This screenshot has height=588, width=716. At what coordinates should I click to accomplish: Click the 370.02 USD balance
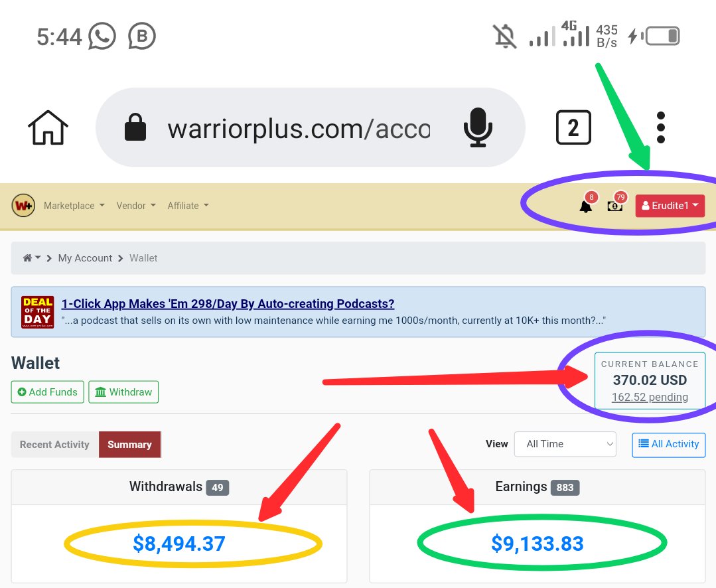(650, 380)
